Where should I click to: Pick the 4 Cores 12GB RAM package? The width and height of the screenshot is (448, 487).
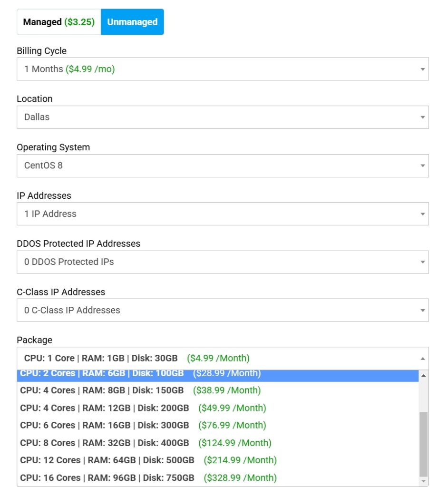[x=143, y=408]
